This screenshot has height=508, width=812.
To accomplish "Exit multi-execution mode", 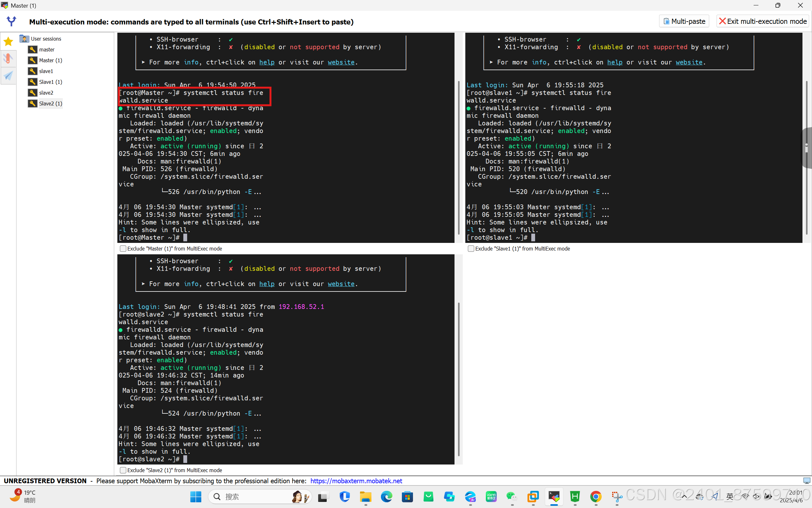I will 763,21.
